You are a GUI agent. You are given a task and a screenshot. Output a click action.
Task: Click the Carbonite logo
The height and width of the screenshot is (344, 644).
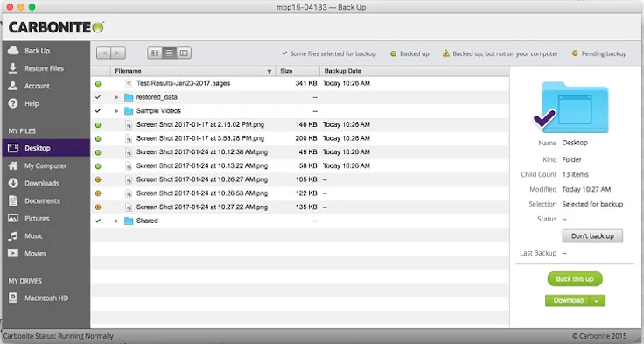pyautogui.click(x=56, y=27)
